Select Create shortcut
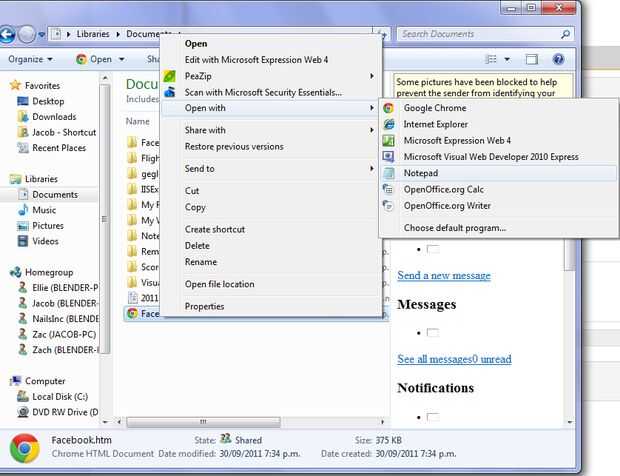Image resolution: width=620 pixels, height=476 pixels. 215,229
